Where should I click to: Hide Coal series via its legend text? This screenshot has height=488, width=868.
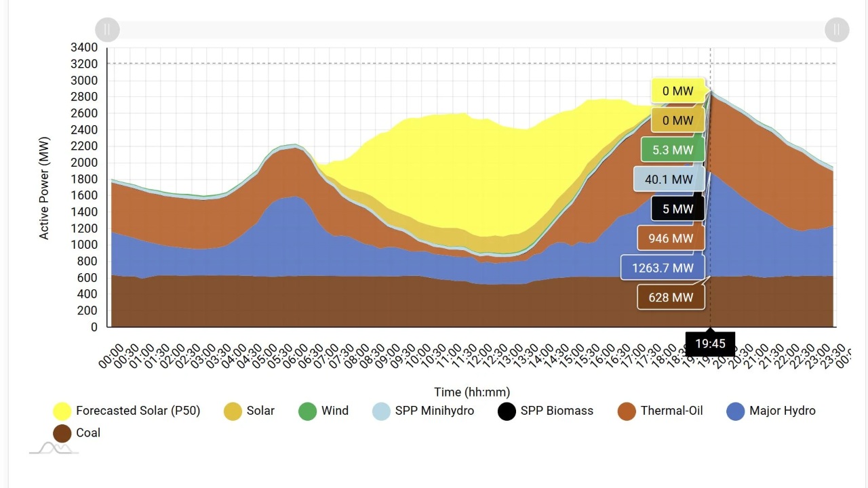tap(88, 433)
